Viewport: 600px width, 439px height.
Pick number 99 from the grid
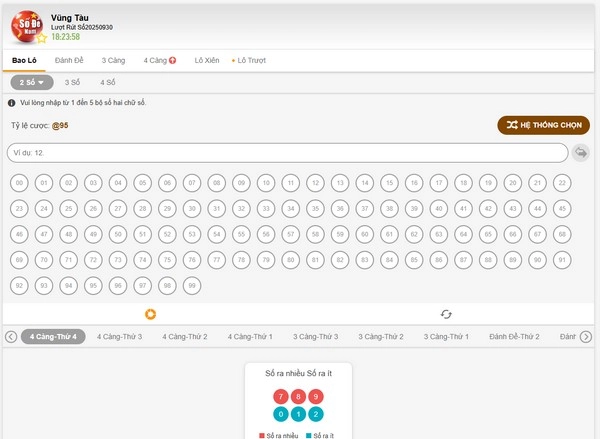pos(192,286)
